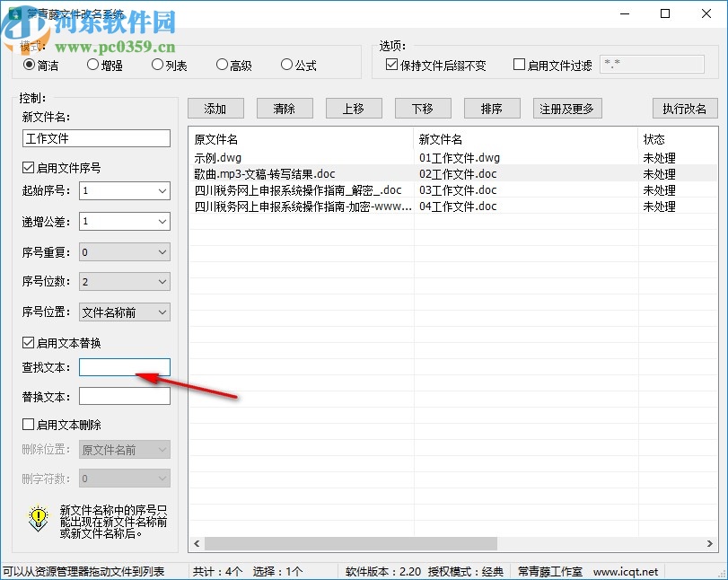Select the 增强 mode radio button

point(93,65)
